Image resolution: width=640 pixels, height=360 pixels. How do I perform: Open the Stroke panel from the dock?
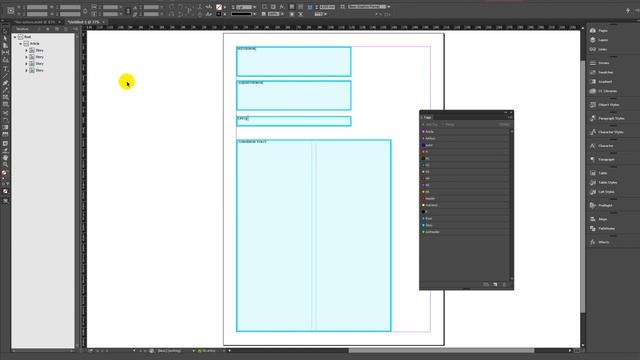599,63
